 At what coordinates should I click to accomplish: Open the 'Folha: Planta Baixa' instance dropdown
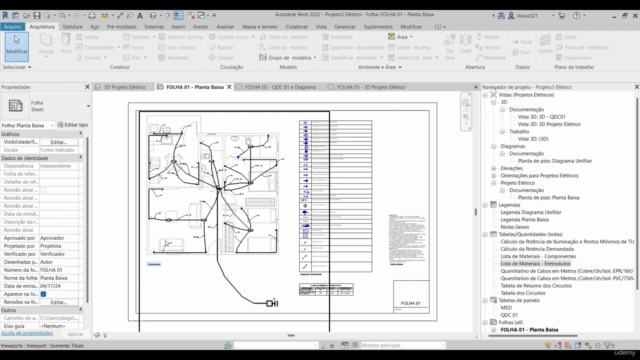[27, 125]
